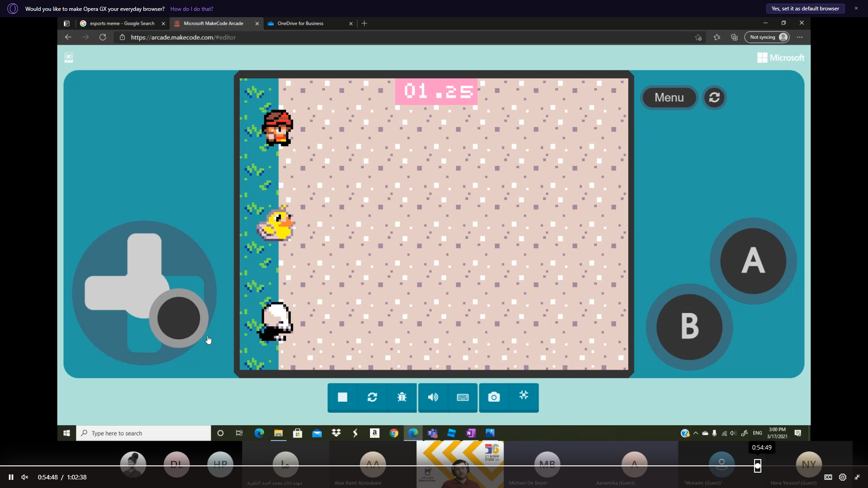Open the simulator Menu button
Screen dimensions: 868x488
point(669,98)
